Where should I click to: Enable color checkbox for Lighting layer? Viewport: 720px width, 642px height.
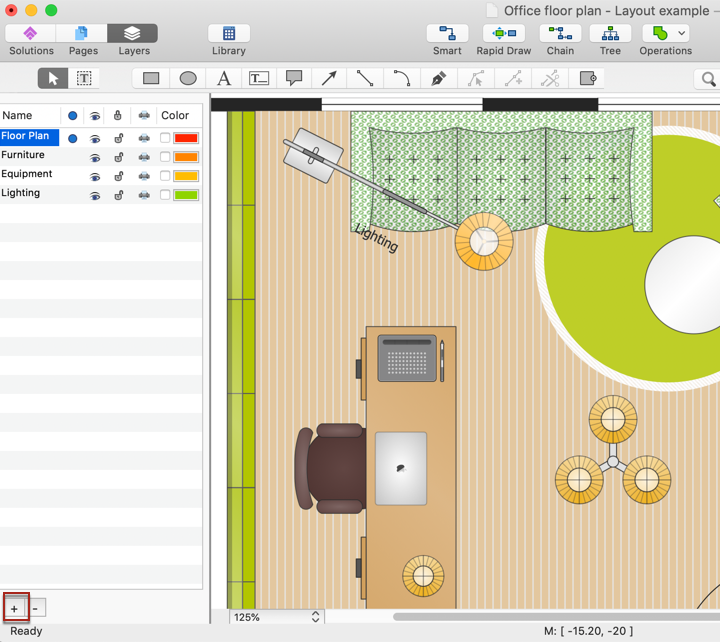(x=165, y=195)
